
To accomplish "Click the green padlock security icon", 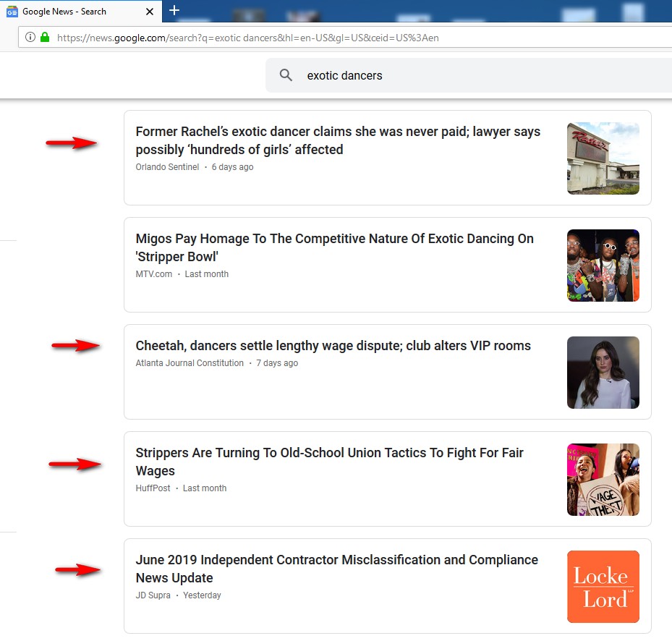I will point(45,38).
